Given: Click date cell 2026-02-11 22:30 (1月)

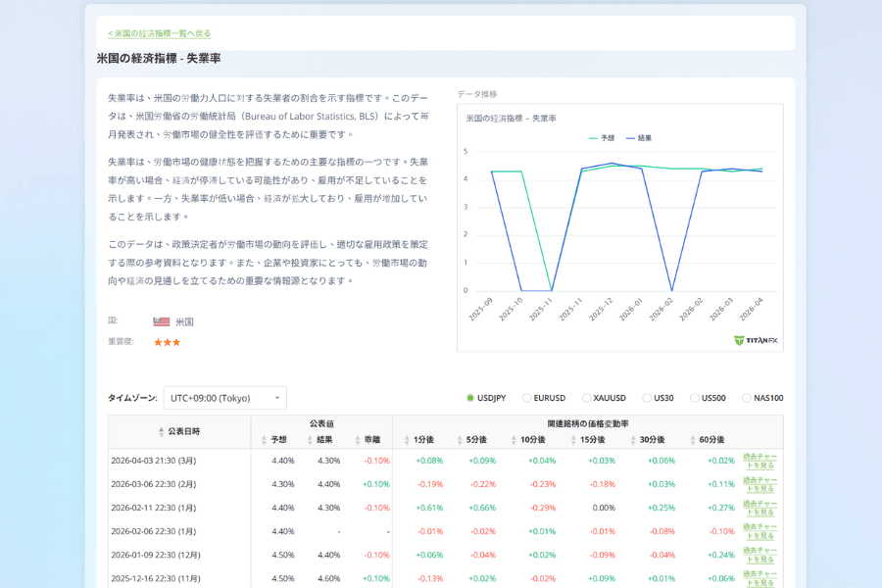Looking at the screenshot, I should click(154, 508).
